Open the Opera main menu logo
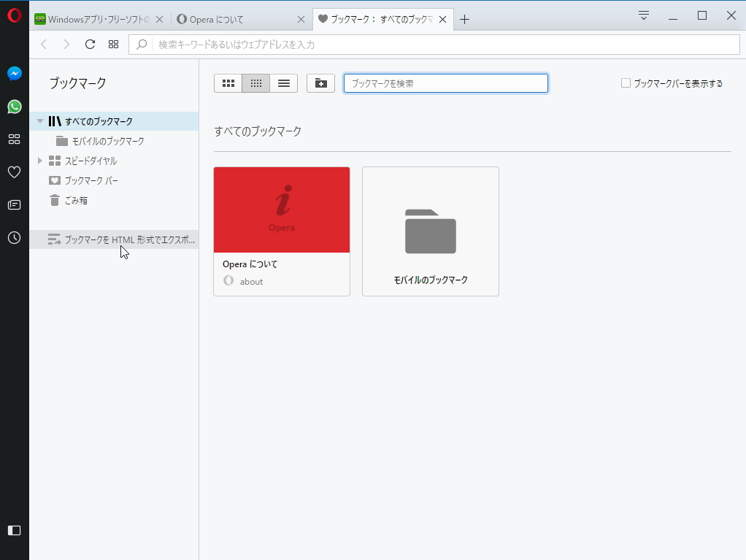Image resolution: width=746 pixels, height=560 pixels. coord(15,16)
